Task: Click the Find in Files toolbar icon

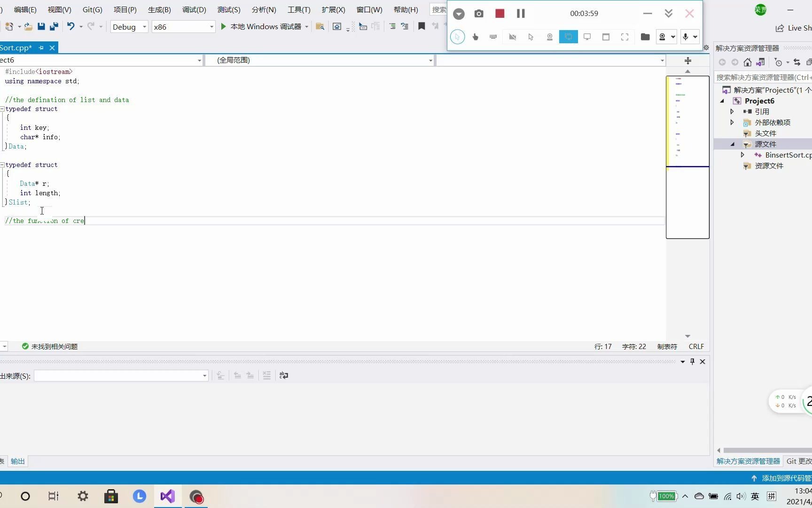Action: pos(320,27)
